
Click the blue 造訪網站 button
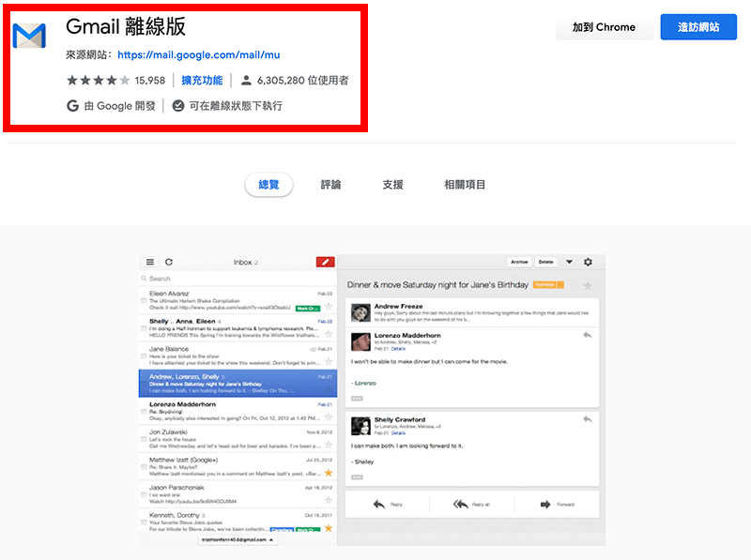click(698, 27)
